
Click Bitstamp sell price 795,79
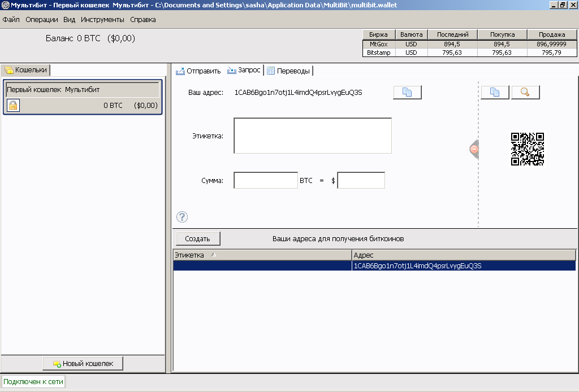551,53
